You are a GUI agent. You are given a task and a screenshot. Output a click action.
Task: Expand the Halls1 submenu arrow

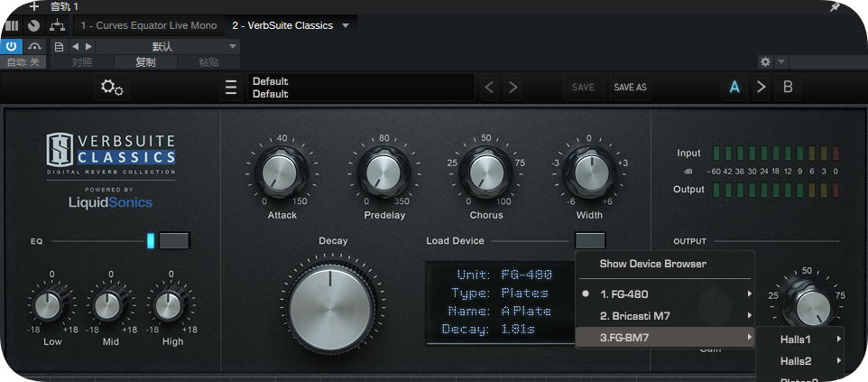pos(838,339)
